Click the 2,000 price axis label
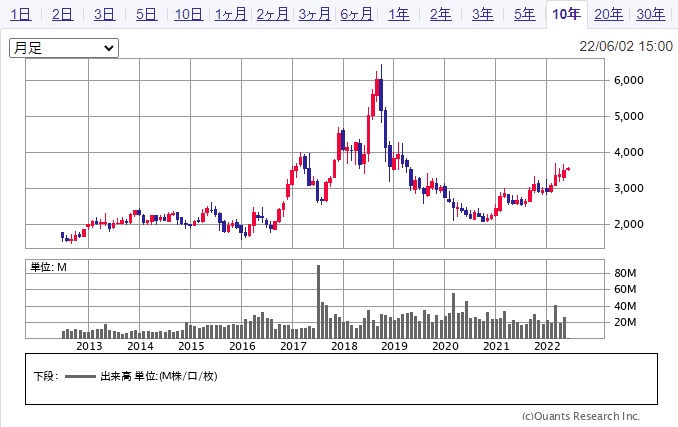The image size is (678, 427). coord(629,224)
